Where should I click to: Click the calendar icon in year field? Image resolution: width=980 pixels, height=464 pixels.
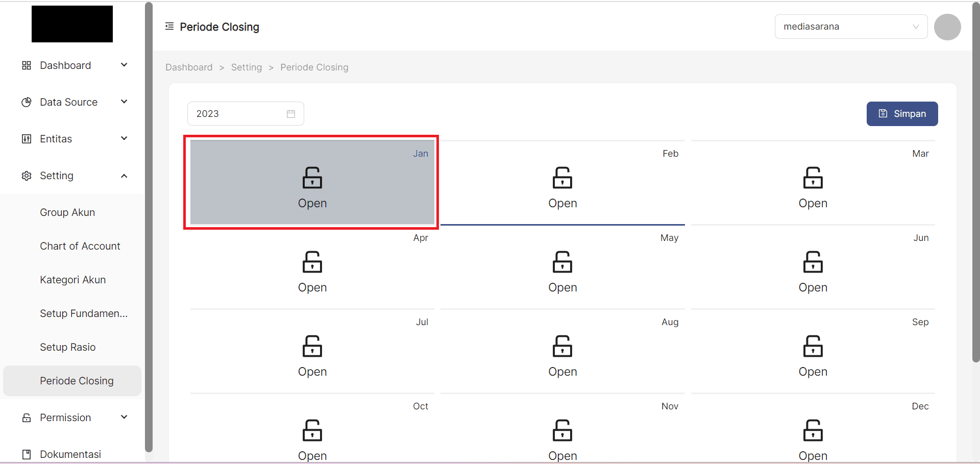coord(291,114)
